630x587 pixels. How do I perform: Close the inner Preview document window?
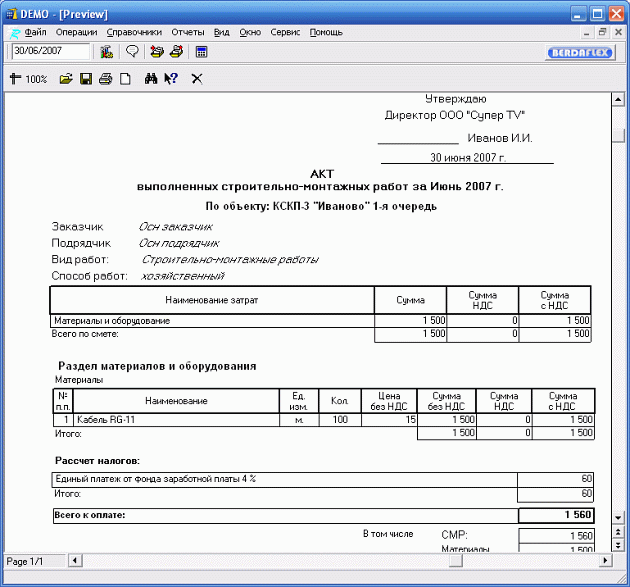[618, 32]
